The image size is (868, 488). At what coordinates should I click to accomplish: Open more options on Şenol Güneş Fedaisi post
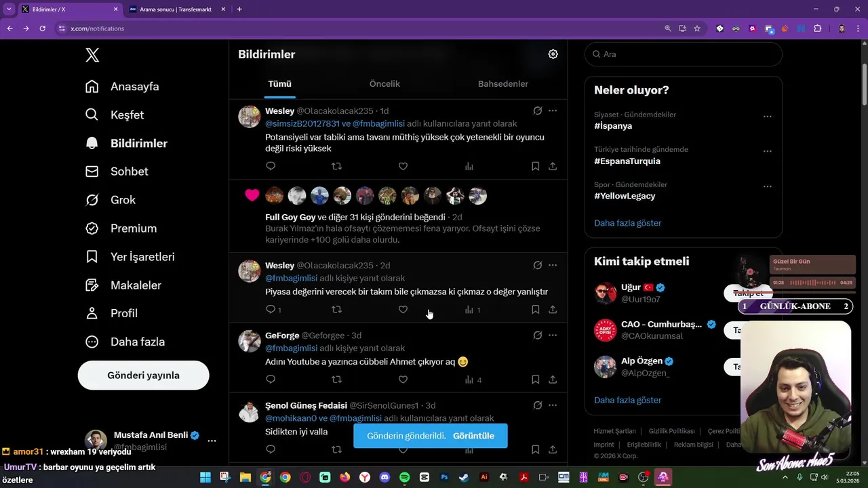(x=553, y=405)
